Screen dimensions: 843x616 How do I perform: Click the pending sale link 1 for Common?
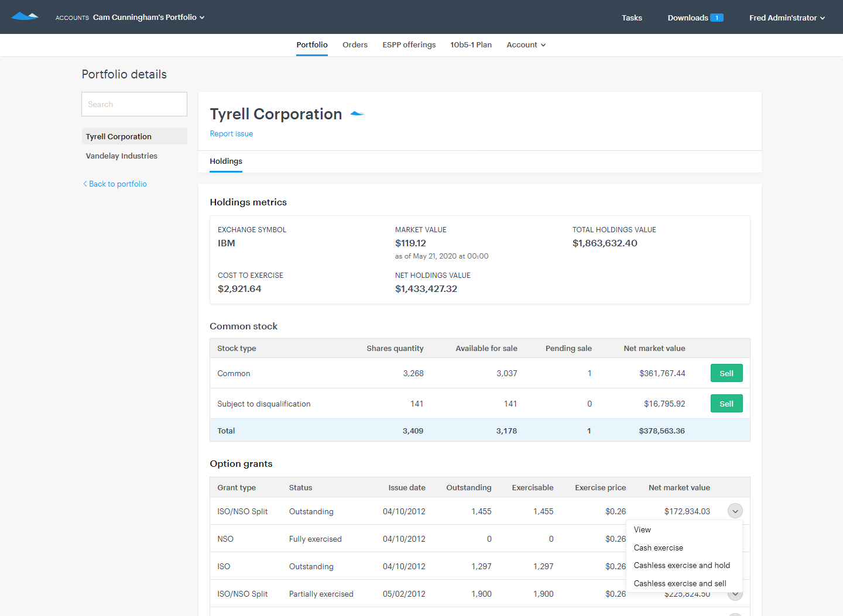590,373
